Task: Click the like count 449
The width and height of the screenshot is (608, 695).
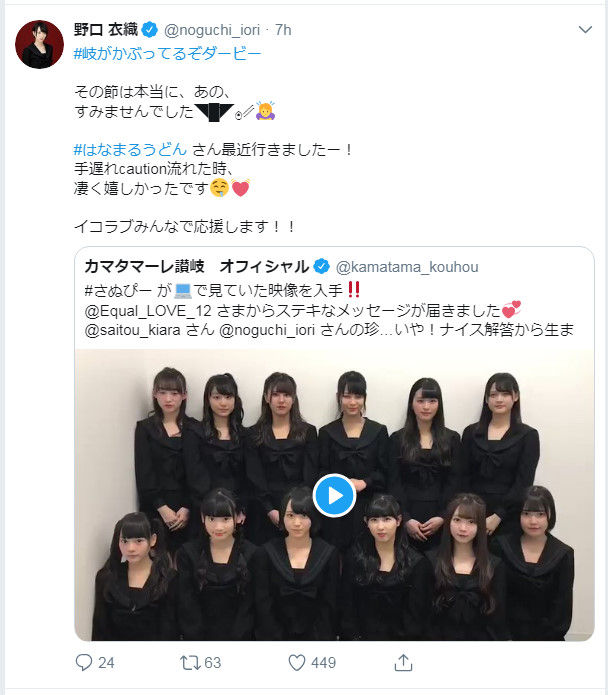Action: [x=323, y=663]
